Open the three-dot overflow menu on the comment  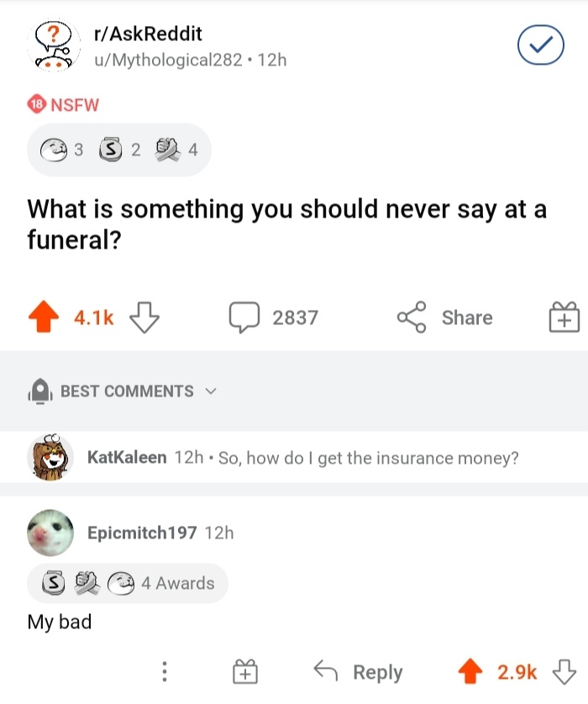tap(165, 671)
